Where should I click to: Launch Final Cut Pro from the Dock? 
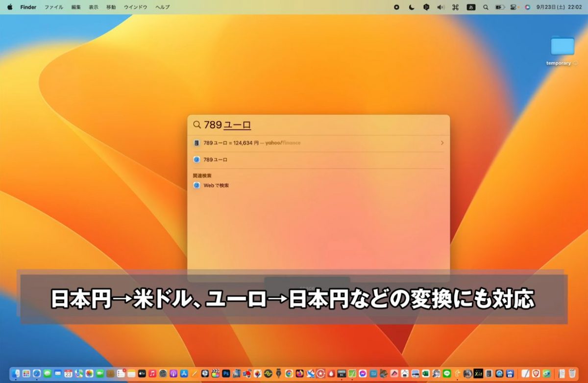click(x=216, y=374)
